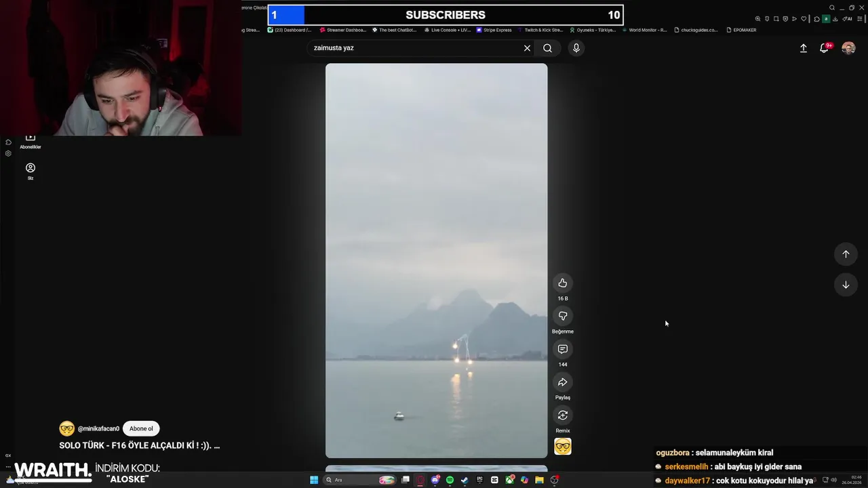
Task: Open the 'Oyuneks - Türkiye...' bookmark
Action: [593, 30]
